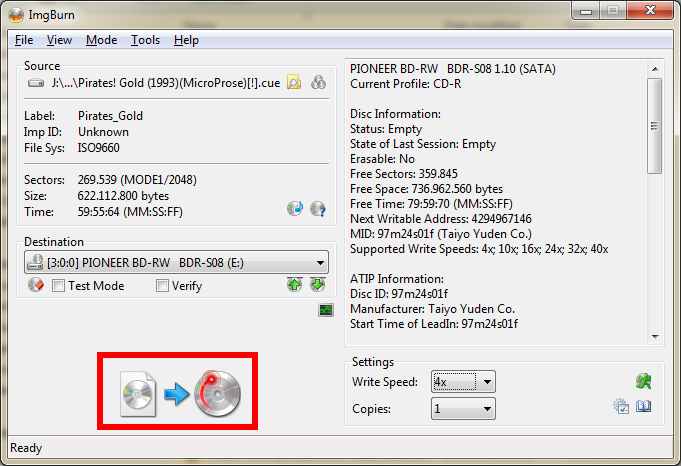Click the green up-arrow eject tray icon

(294, 285)
